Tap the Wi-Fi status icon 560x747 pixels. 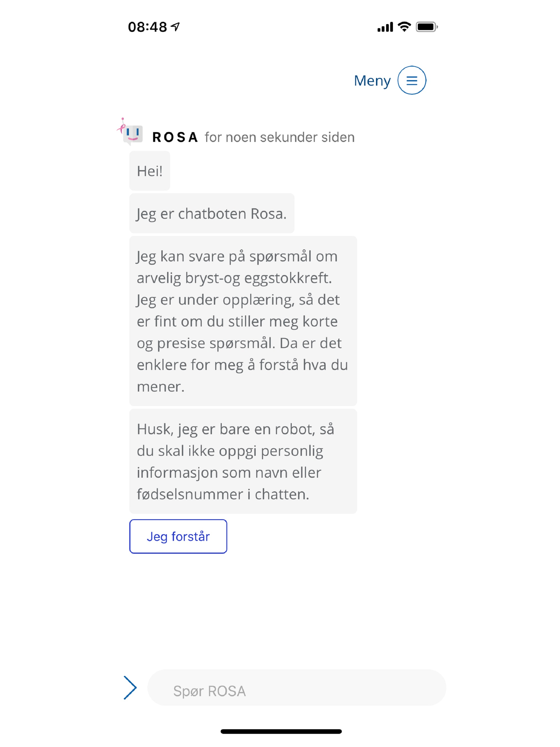(x=404, y=27)
